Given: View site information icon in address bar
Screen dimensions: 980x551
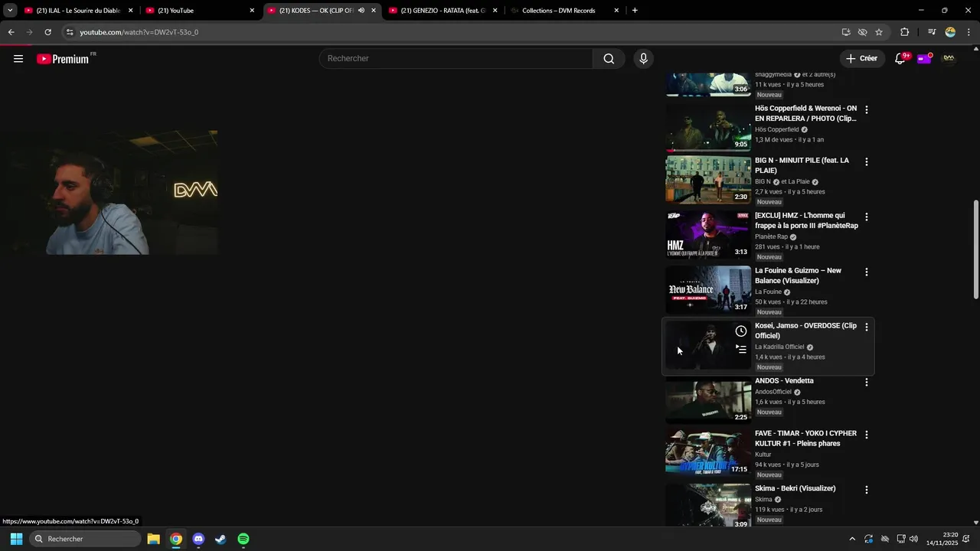Looking at the screenshot, I should 70,32.
